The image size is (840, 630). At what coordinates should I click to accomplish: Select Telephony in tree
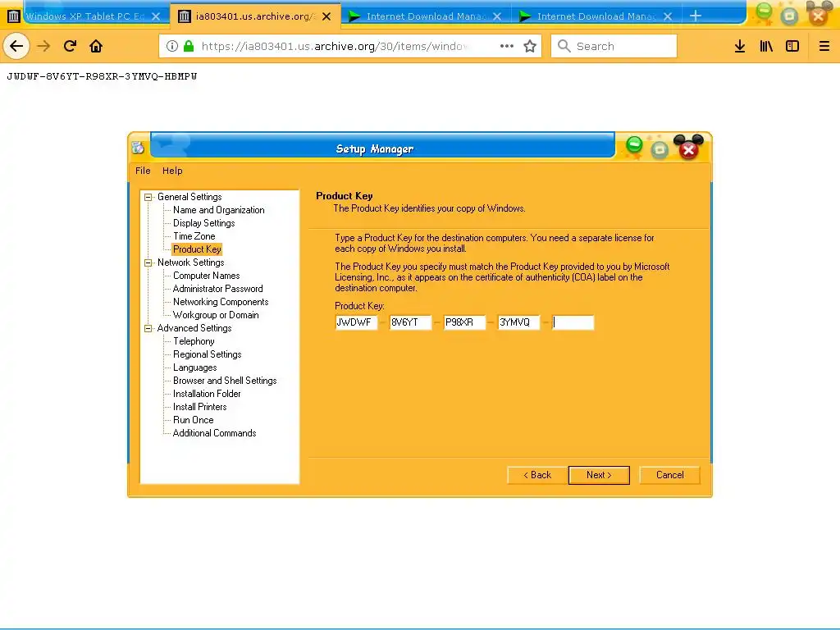(194, 341)
